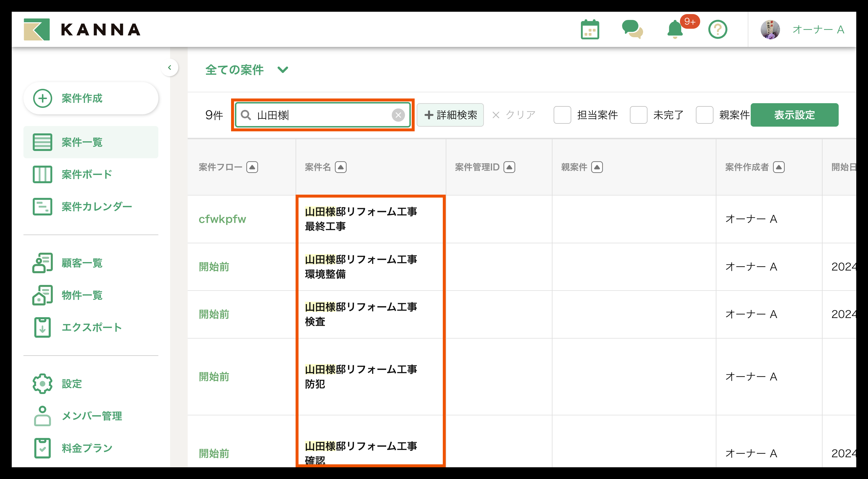Click the 山田様 search input field
This screenshot has height=479, width=868.
(320, 115)
